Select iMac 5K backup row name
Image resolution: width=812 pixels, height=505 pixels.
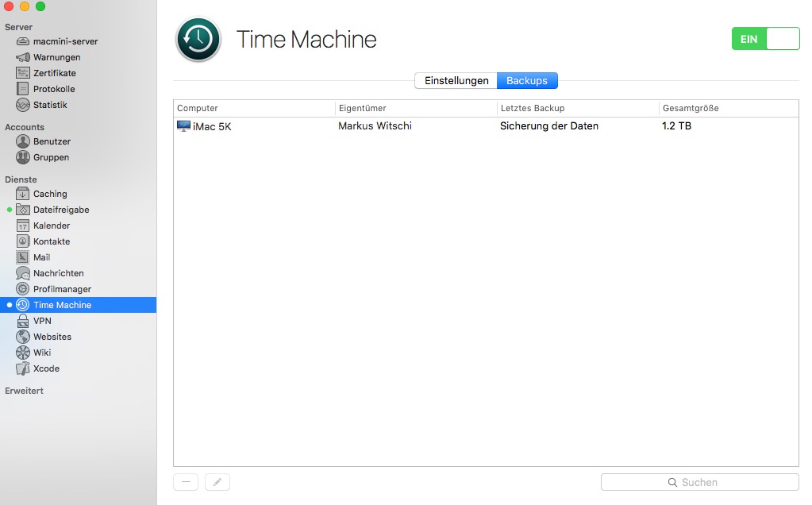(212, 126)
